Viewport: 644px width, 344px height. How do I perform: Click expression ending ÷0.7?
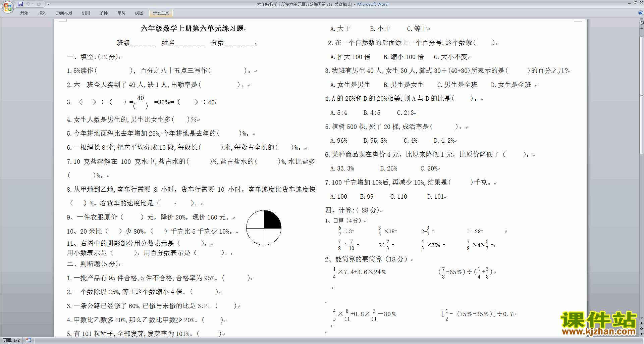(478, 314)
